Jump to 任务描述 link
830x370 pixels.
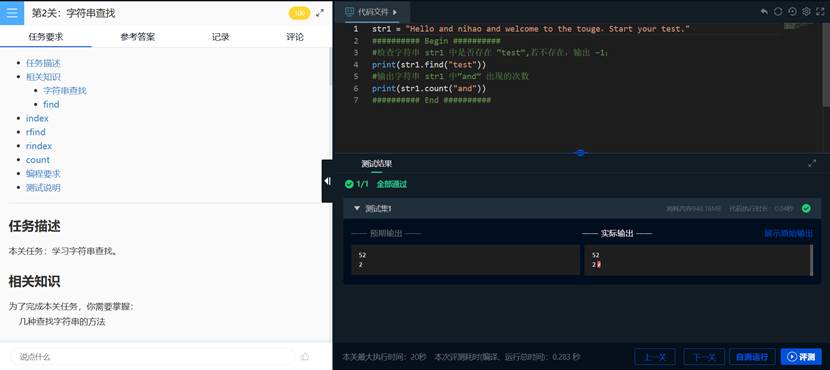coord(43,63)
